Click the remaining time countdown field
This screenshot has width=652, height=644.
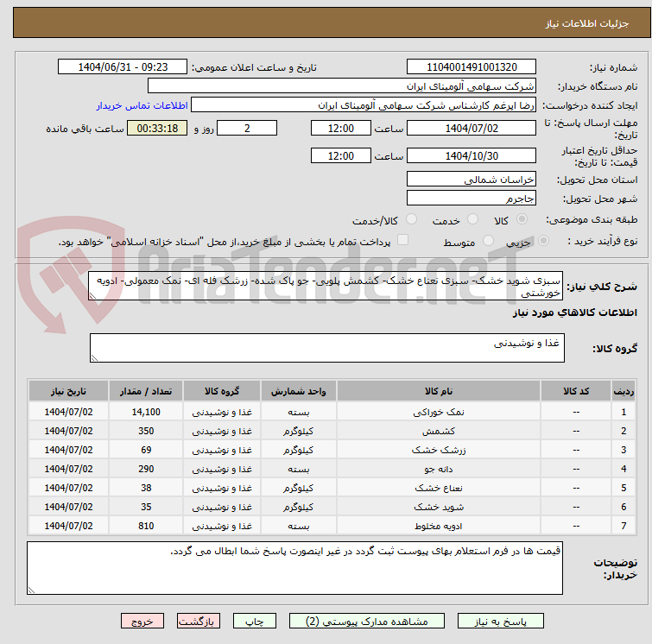(x=157, y=129)
